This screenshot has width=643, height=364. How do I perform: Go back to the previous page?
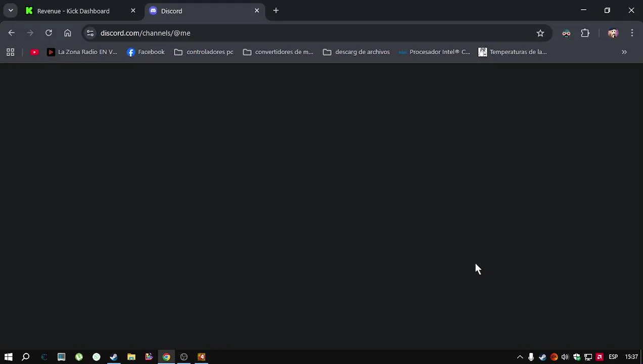12,33
